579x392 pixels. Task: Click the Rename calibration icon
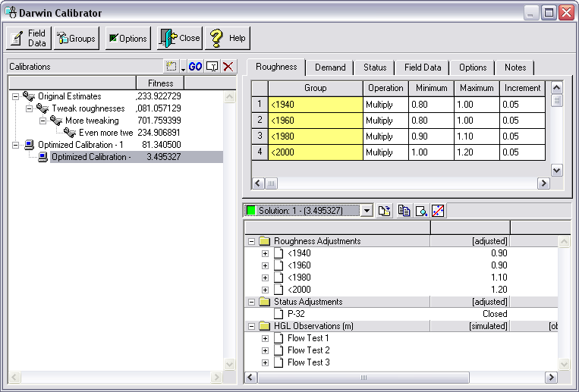point(212,67)
